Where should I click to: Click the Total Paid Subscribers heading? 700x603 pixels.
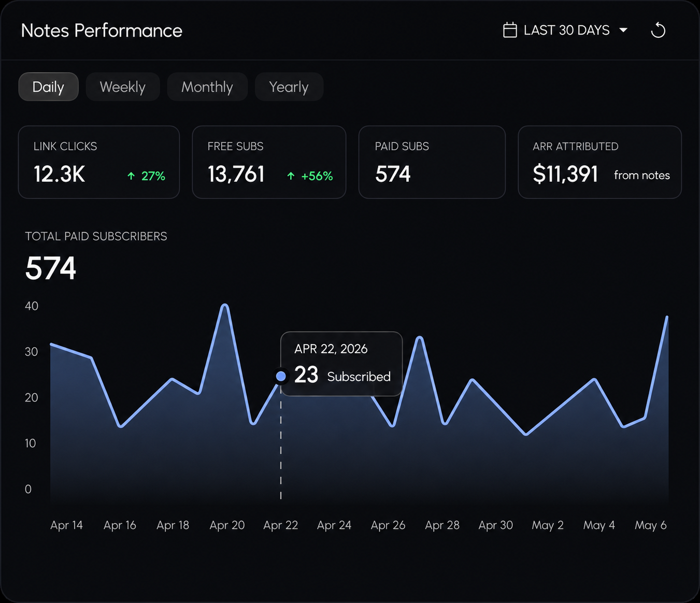pos(96,236)
